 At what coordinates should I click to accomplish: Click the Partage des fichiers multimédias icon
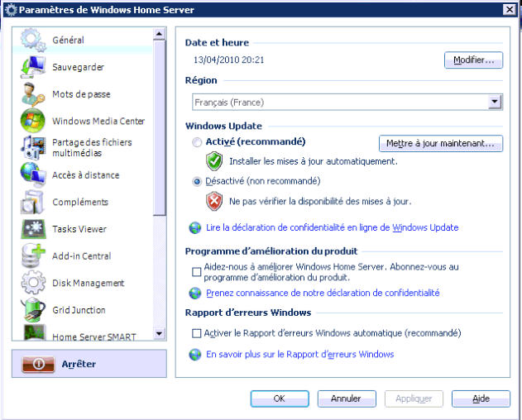click(33, 147)
